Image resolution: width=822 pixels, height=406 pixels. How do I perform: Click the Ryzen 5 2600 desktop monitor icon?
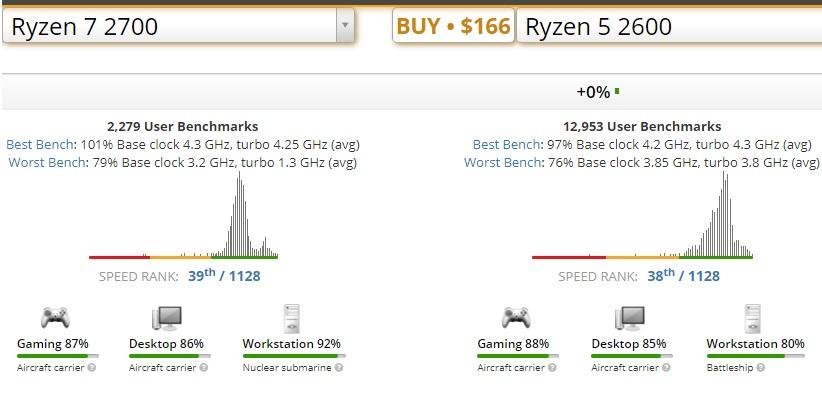(630, 318)
